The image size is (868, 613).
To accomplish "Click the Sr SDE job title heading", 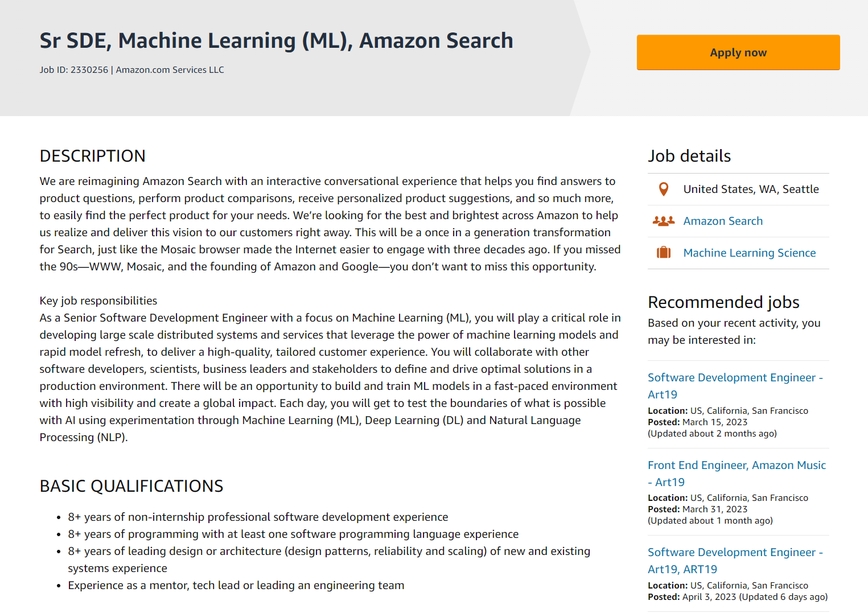I will coord(276,41).
